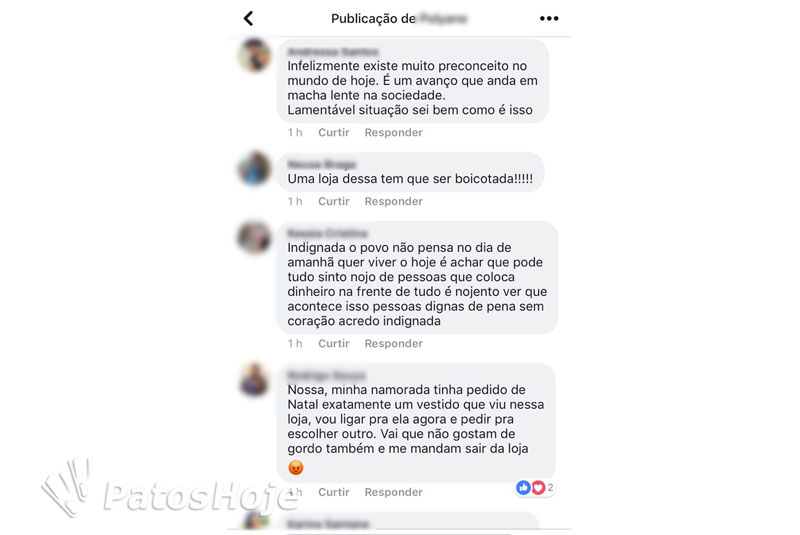Click Curtir under the 'Nossa' comment

pos(334,492)
